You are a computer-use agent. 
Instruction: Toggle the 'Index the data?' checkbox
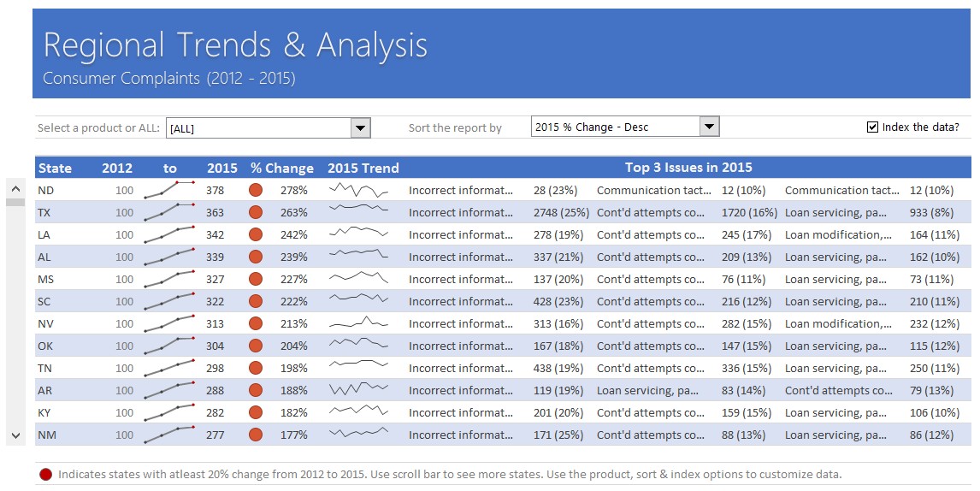(872, 127)
